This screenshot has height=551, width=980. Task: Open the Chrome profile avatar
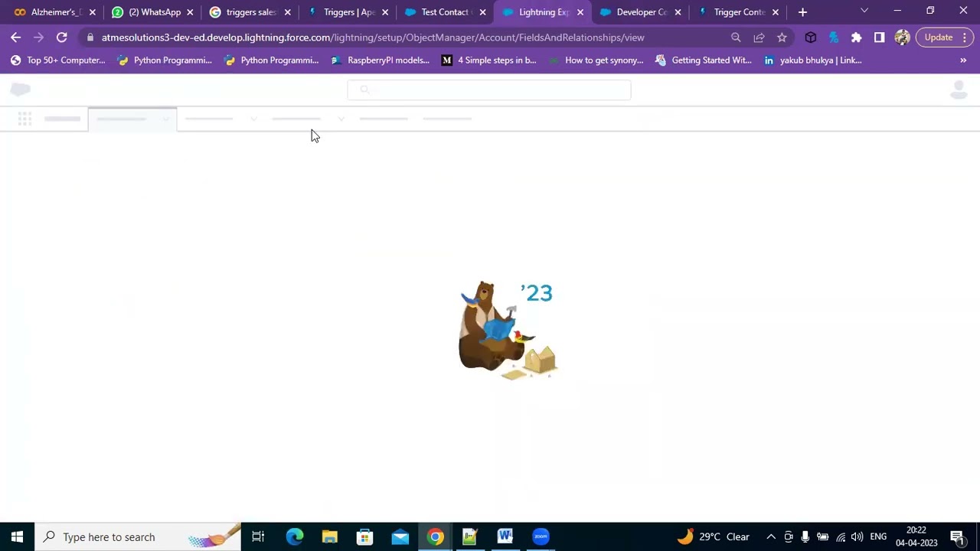click(902, 37)
